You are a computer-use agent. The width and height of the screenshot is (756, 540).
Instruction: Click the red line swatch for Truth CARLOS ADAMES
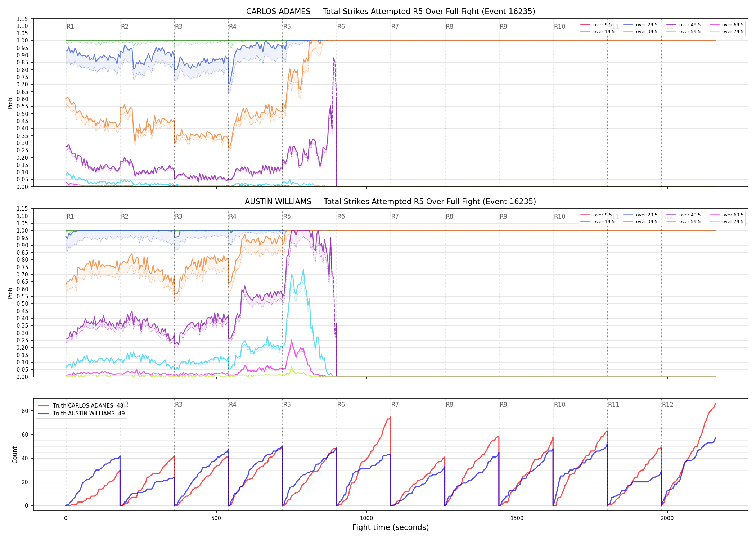point(44,406)
